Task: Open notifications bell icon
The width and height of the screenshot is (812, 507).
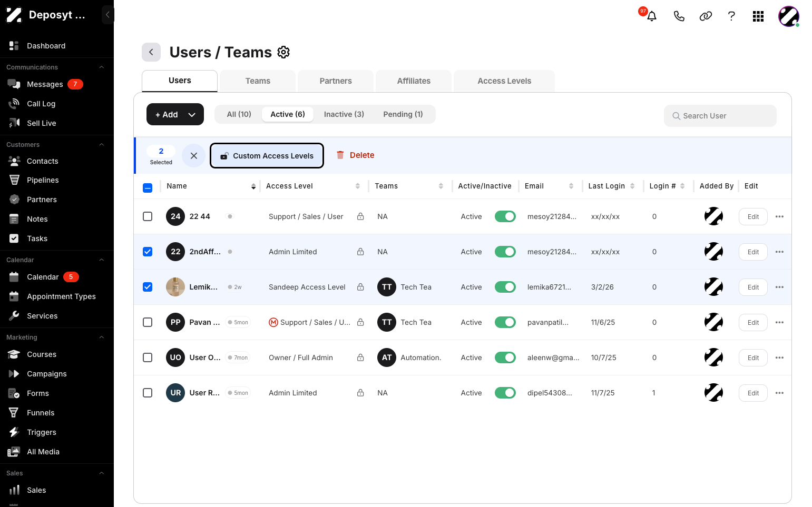Action: (x=652, y=16)
